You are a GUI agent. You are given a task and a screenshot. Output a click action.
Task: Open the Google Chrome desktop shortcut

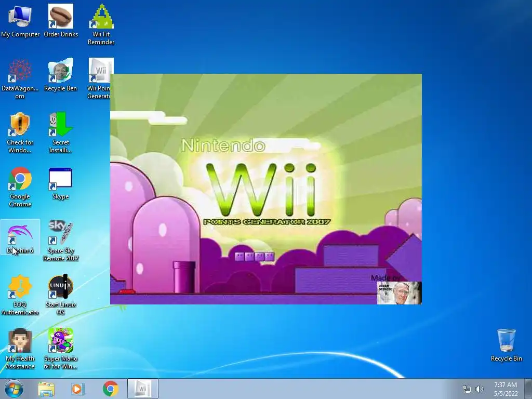tap(20, 187)
